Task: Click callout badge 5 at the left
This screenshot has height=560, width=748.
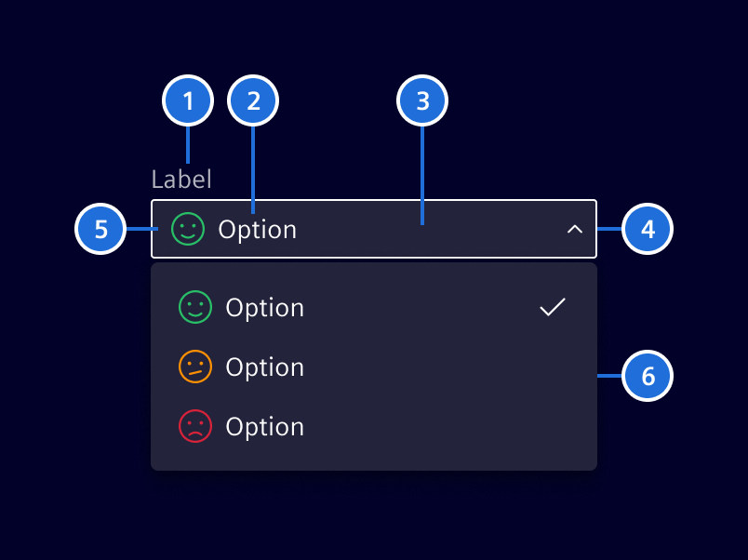Action: (100, 229)
